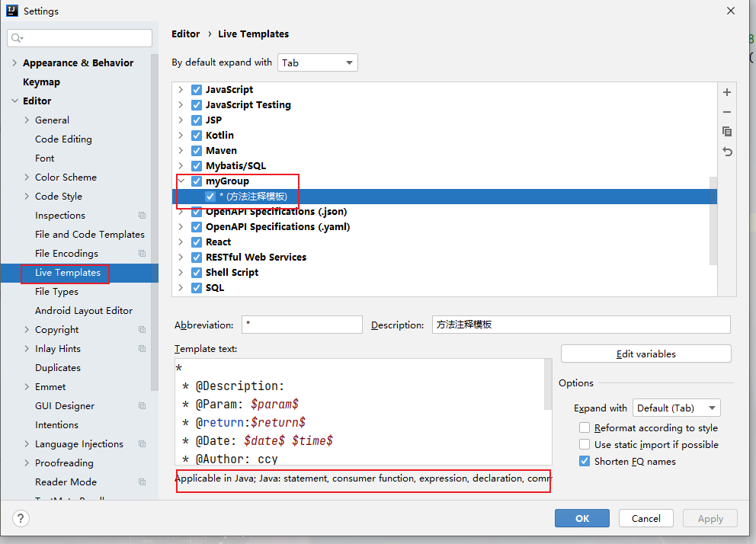Open Duplicates settings page
Image resolution: width=756 pixels, height=544 pixels.
[57, 368]
